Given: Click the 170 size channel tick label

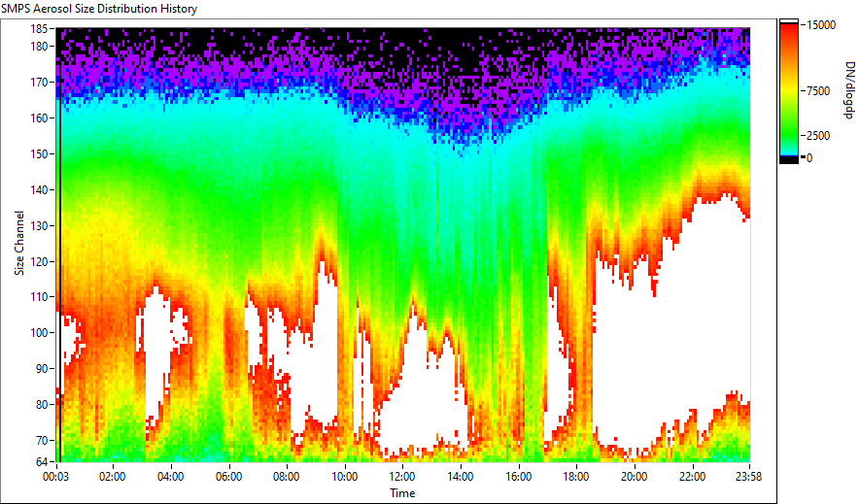Looking at the screenshot, I should coord(40,83).
